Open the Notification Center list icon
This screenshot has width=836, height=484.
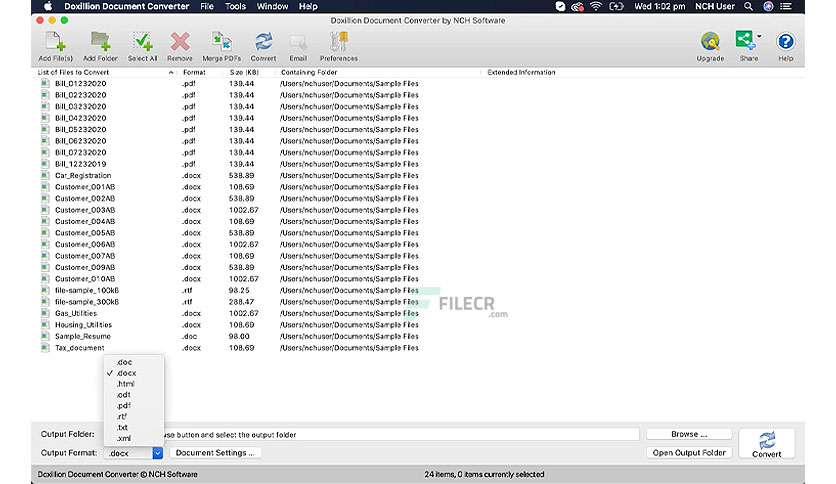786,6
